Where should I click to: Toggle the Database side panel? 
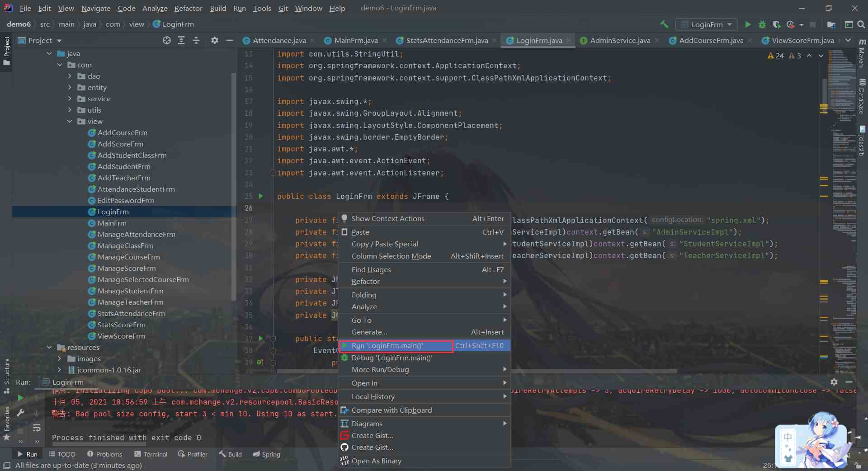coord(862,96)
